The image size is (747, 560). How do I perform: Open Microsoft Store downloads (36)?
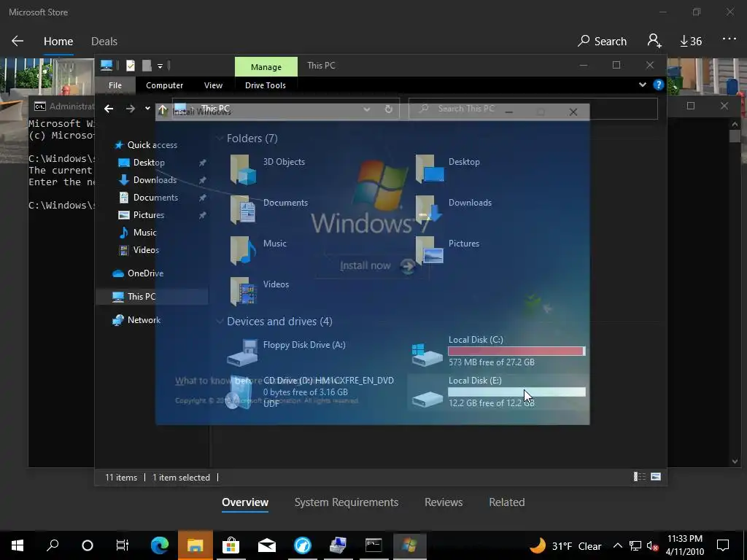coord(691,42)
